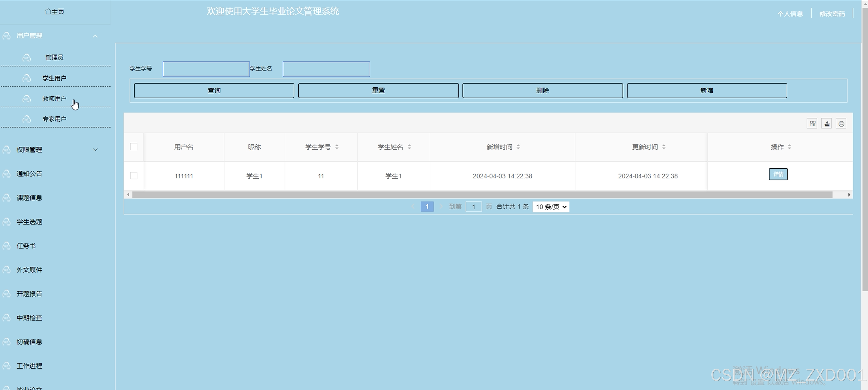Screen dimensions: 868x390
Task: Click the table print icon
Action: (841, 123)
